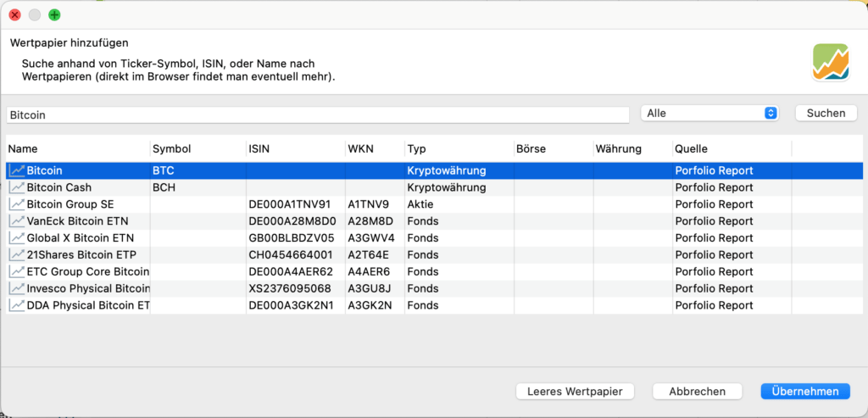Select the DDA Physical Bitcoin name
This screenshot has height=418, width=868.
click(88, 305)
